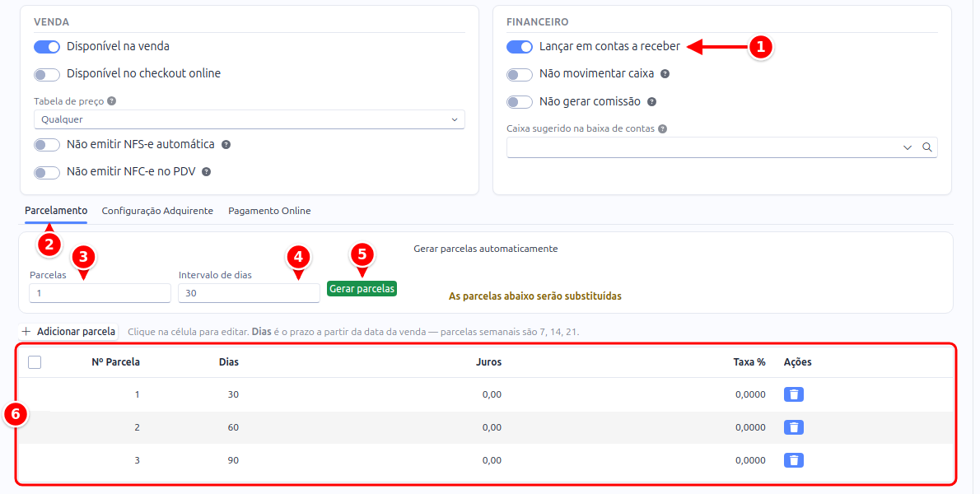Click Dias cell showing 90
Image resolution: width=980 pixels, height=494 pixels.
pyautogui.click(x=233, y=461)
